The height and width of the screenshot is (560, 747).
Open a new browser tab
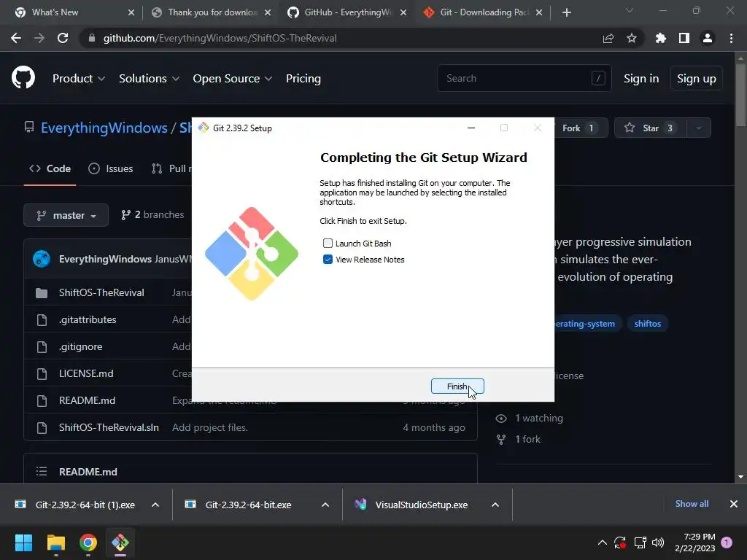[x=566, y=12]
